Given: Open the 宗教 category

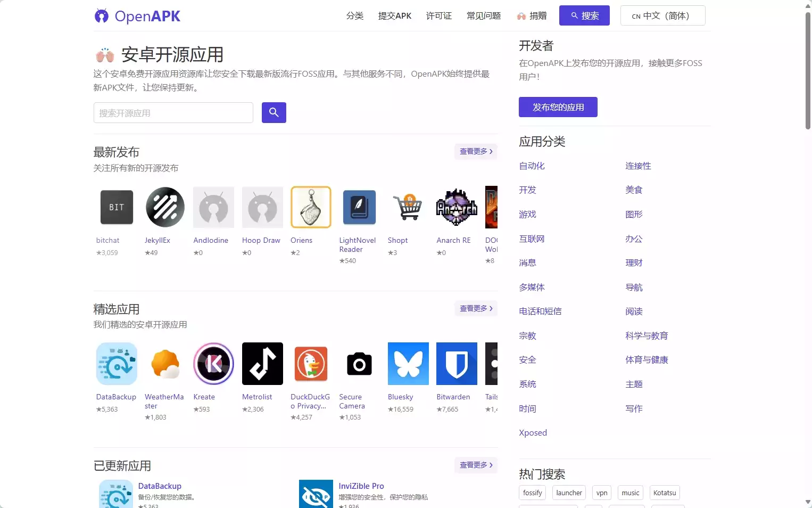Looking at the screenshot, I should point(528,336).
